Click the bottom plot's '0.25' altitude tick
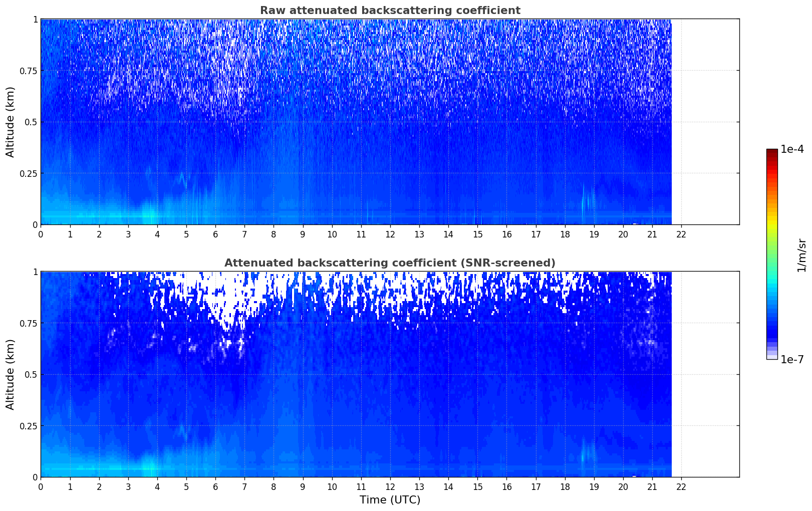This screenshot has height=511, width=812. coord(29,426)
